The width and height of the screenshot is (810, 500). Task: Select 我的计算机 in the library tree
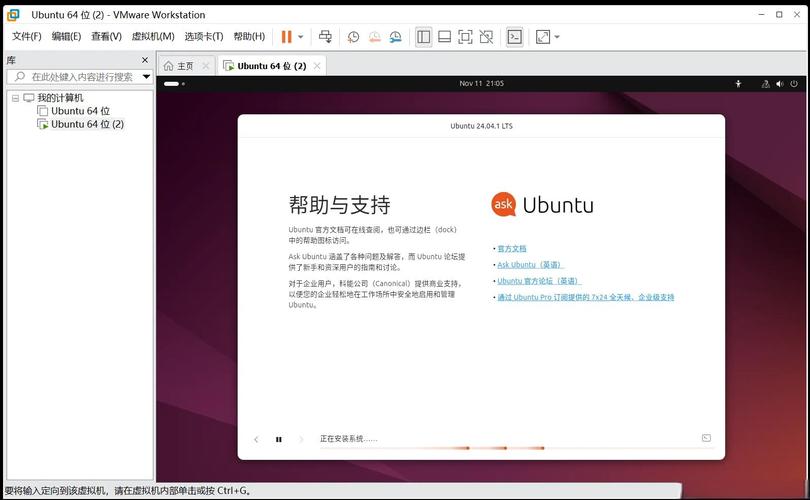(60, 98)
